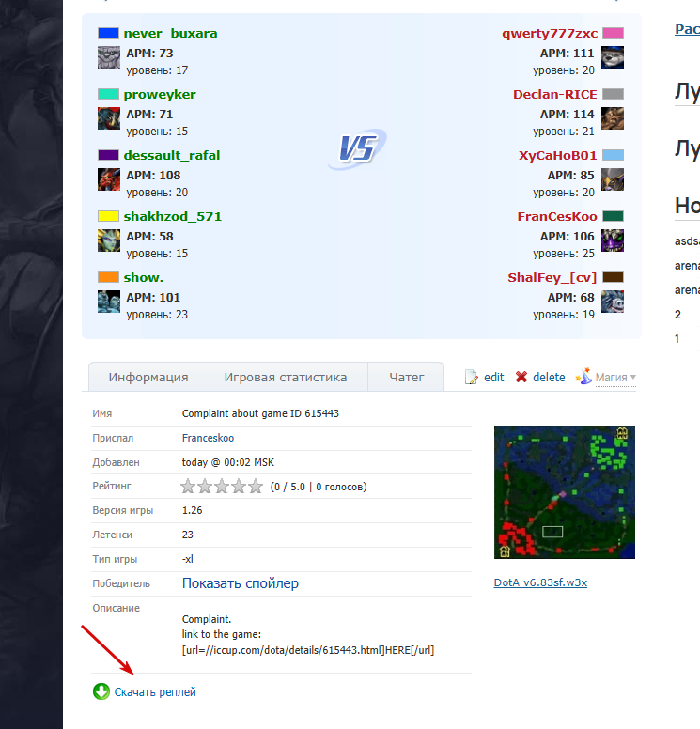Click the replay name 'Complaint about game ID 615443'
Image resolution: width=700 pixels, height=729 pixels.
coord(260,413)
